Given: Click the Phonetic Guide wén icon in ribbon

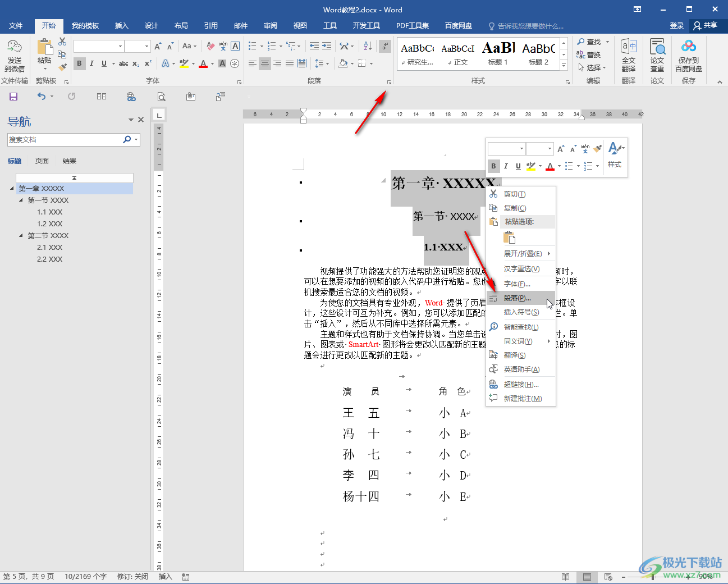Looking at the screenshot, I should click(223, 46).
